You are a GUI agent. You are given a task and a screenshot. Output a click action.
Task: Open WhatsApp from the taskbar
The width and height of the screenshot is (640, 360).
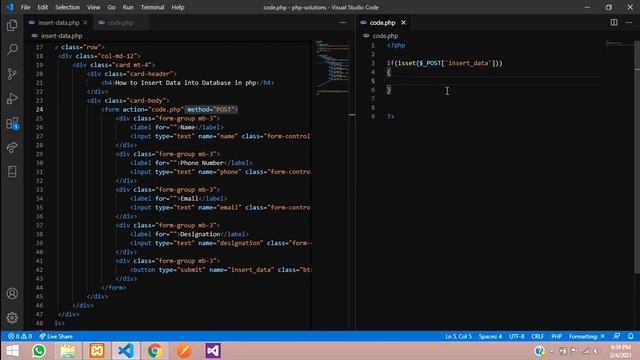39,351
